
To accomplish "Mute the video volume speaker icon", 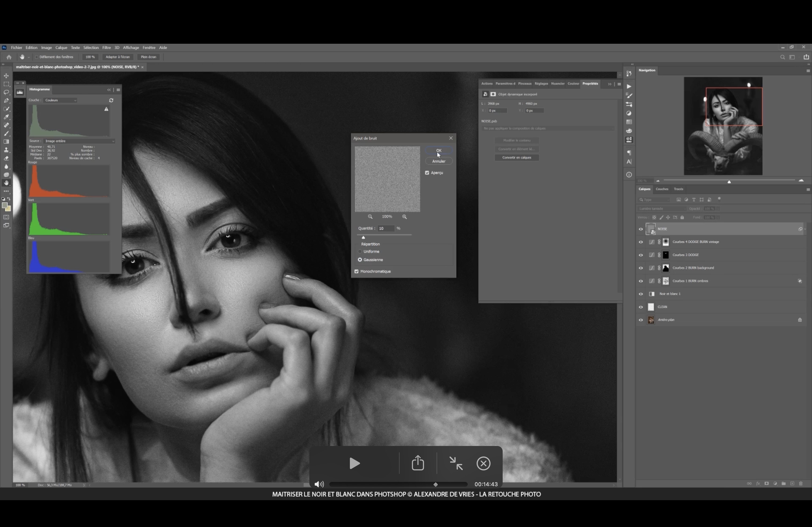I will [x=319, y=484].
